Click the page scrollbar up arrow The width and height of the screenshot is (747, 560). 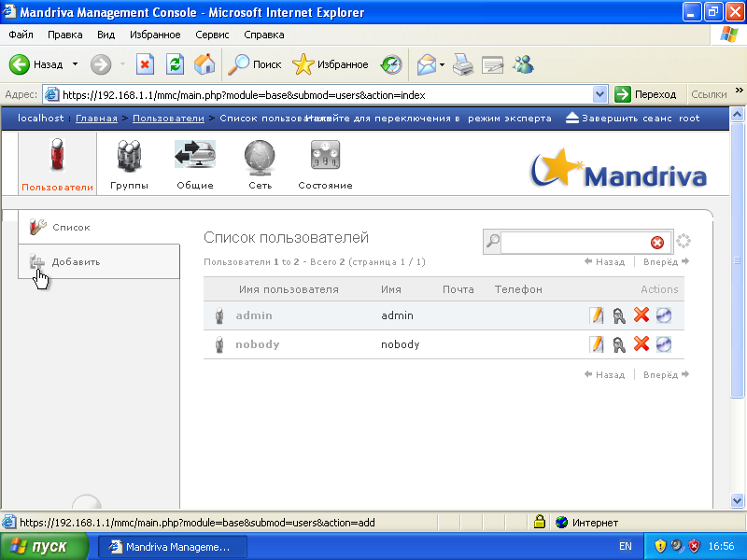(737, 114)
